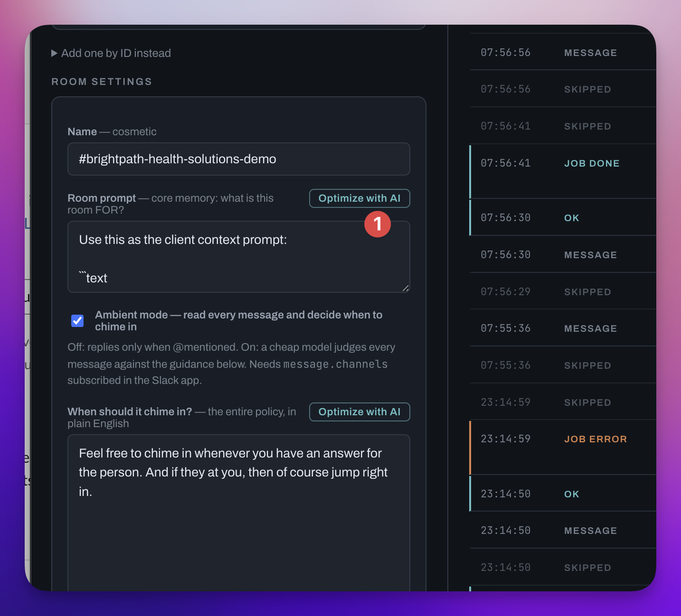Select the 23:14:50 MESSAGE log row
Image resolution: width=681 pixels, height=616 pixels.
point(563,531)
